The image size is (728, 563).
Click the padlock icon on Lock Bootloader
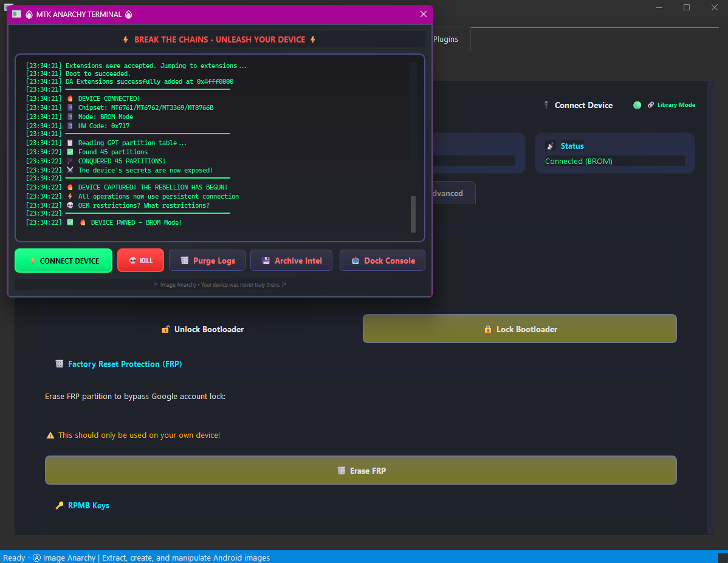pyautogui.click(x=488, y=329)
